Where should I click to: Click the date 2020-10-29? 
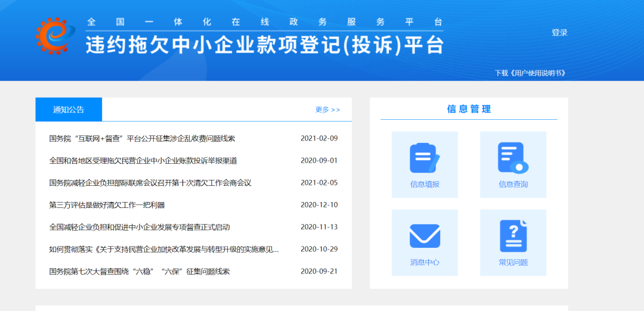pyautogui.click(x=319, y=249)
